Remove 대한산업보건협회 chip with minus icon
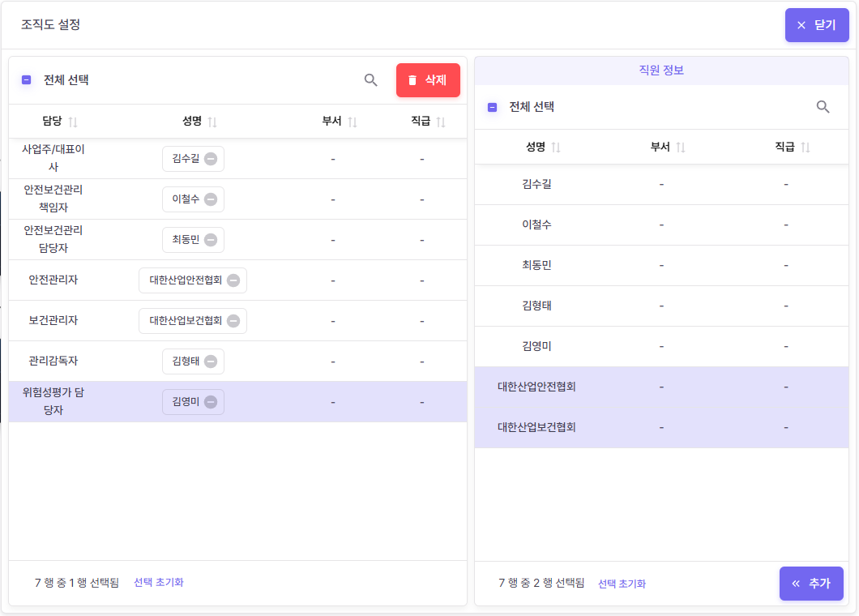859x616 pixels. [233, 321]
